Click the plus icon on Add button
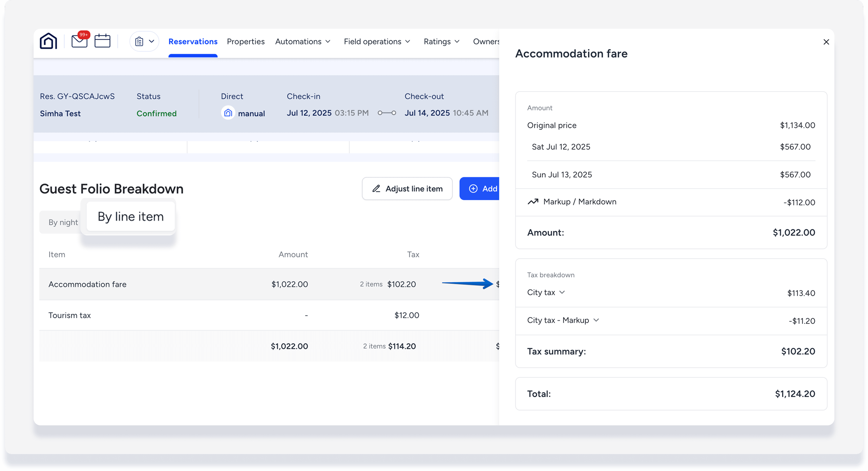 [473, 189]
